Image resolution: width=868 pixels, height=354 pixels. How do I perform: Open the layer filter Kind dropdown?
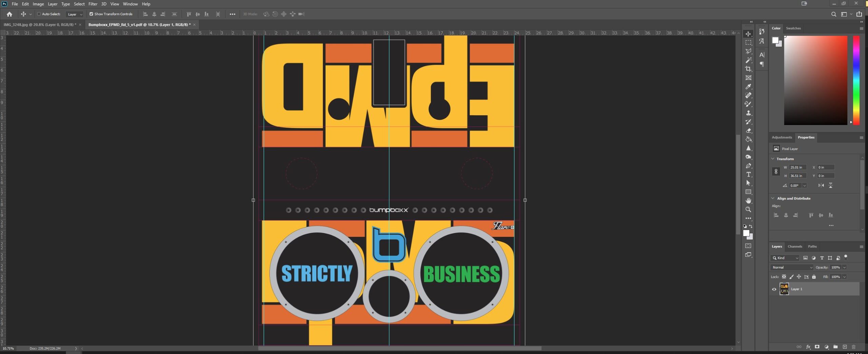(x=785, y=258)
